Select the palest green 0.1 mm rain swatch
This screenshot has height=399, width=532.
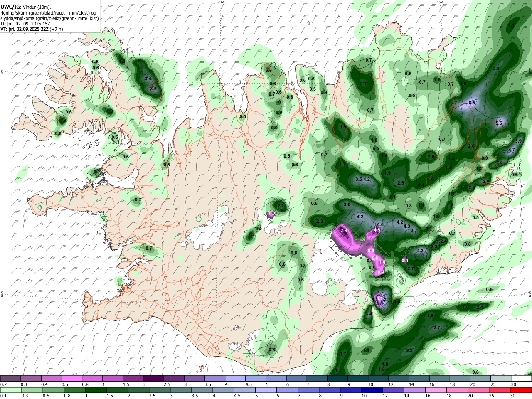(10, 390)
